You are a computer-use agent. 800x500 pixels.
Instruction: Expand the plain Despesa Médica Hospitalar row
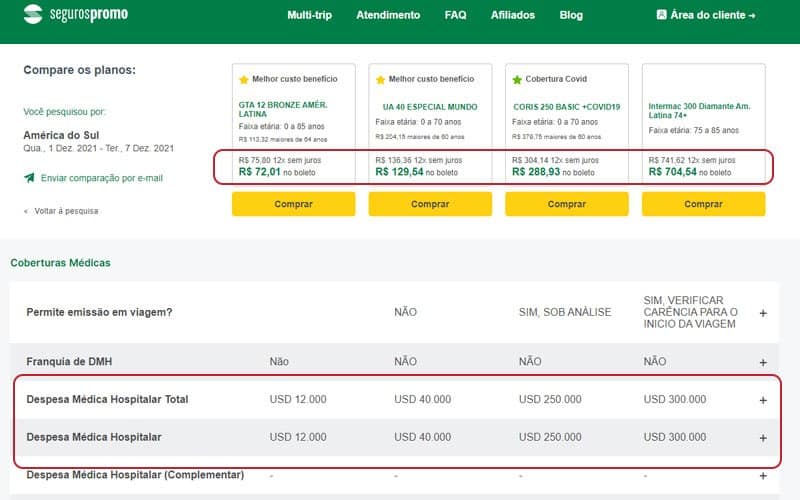click(763, 438)
